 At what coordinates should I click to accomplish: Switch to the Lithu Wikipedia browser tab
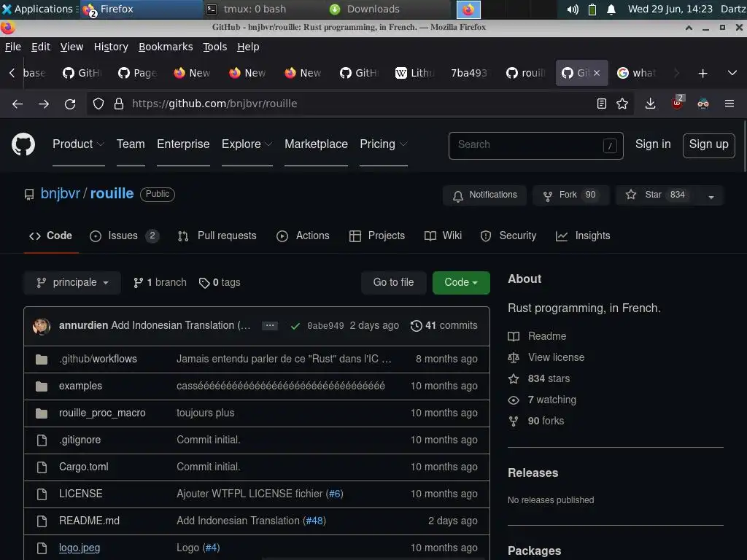pyautogui.click(x=414, y=73)
